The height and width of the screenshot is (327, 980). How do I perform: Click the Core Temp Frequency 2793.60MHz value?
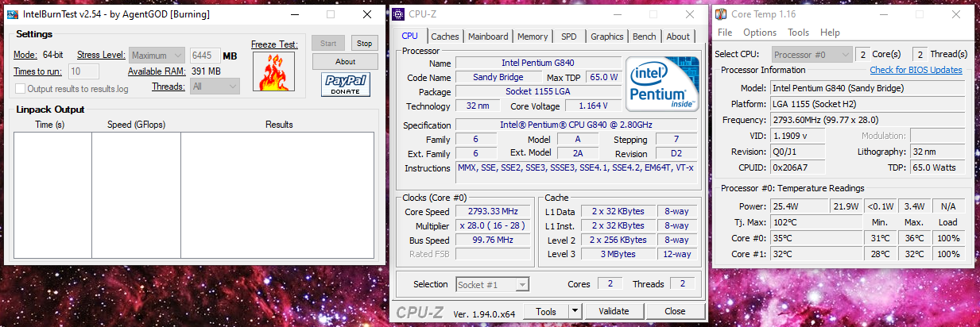[x=867, y=120]
